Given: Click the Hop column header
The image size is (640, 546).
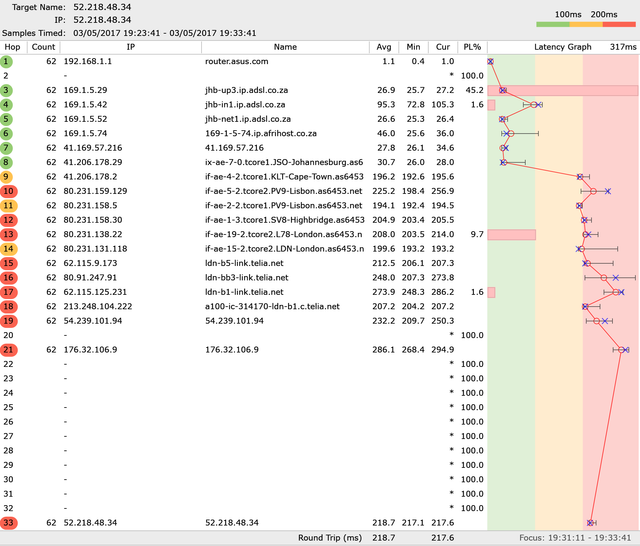Looking at the screenshot, I should click(x=12, y=47).
